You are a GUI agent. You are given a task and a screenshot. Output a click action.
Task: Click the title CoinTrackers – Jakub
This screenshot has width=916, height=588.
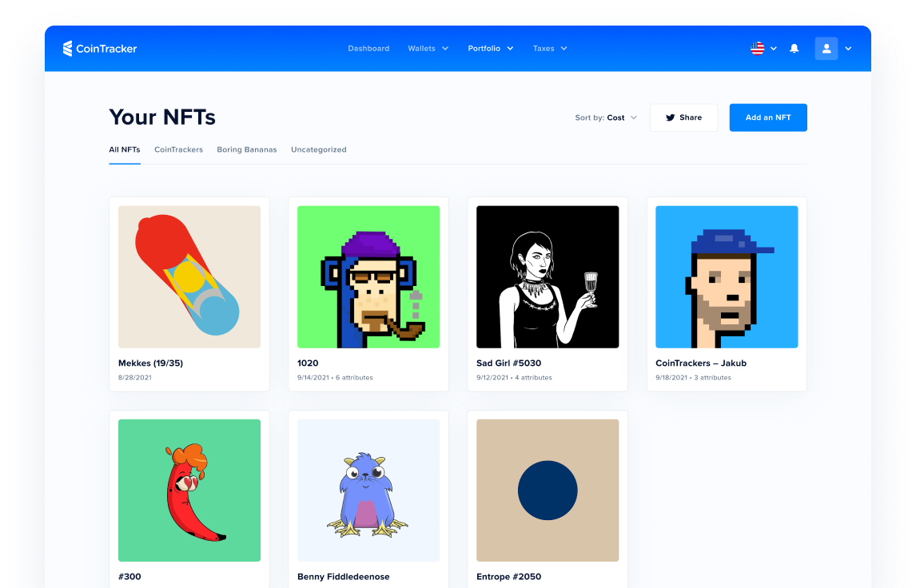pyautogui.click(x=701, y=364)
